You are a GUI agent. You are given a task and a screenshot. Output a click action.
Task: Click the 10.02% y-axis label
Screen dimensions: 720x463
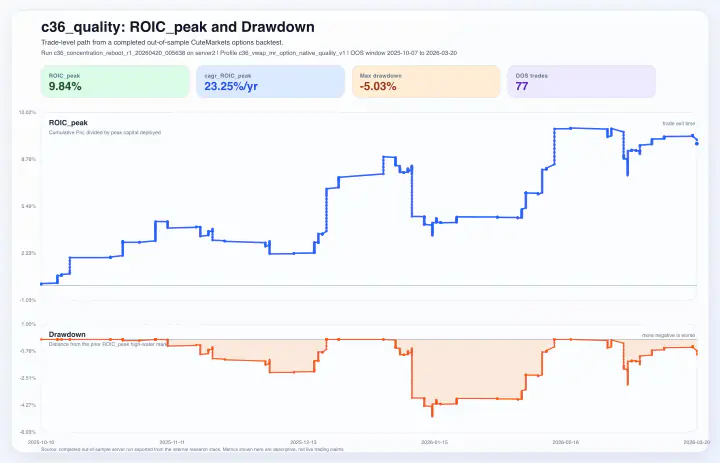pyautogui.click(x=28, y=112)
